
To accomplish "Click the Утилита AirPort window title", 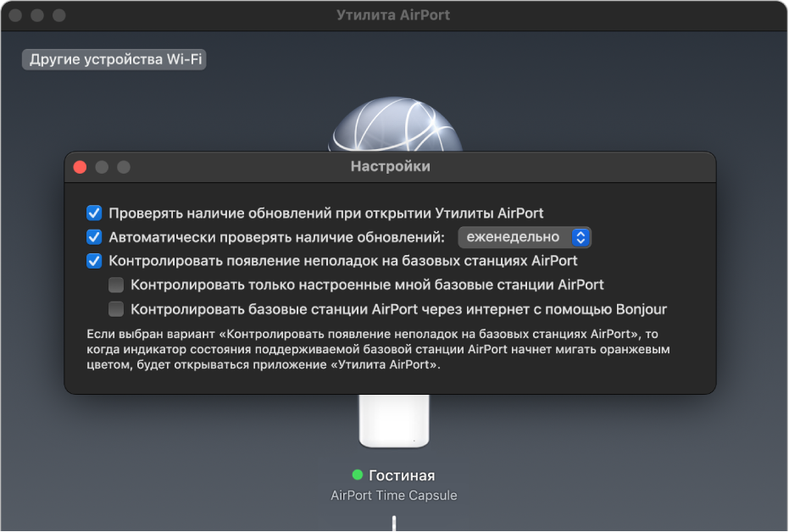I will tap(393, 15).
